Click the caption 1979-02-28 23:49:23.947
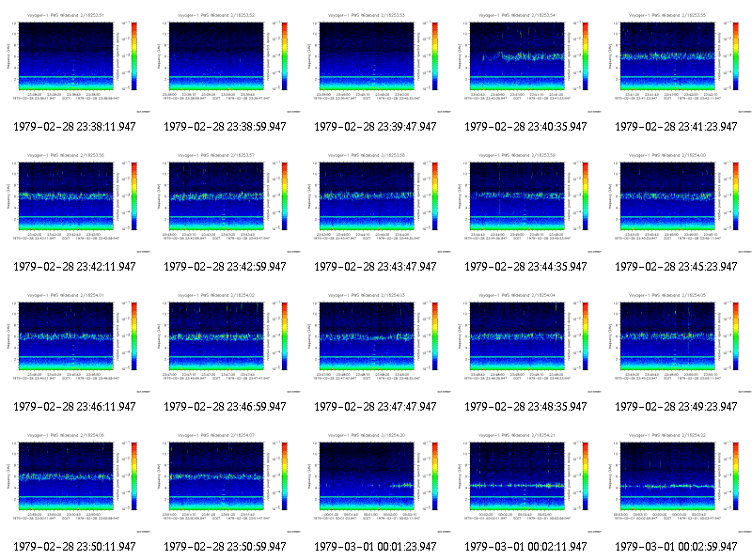 click(x=676, y=407)
